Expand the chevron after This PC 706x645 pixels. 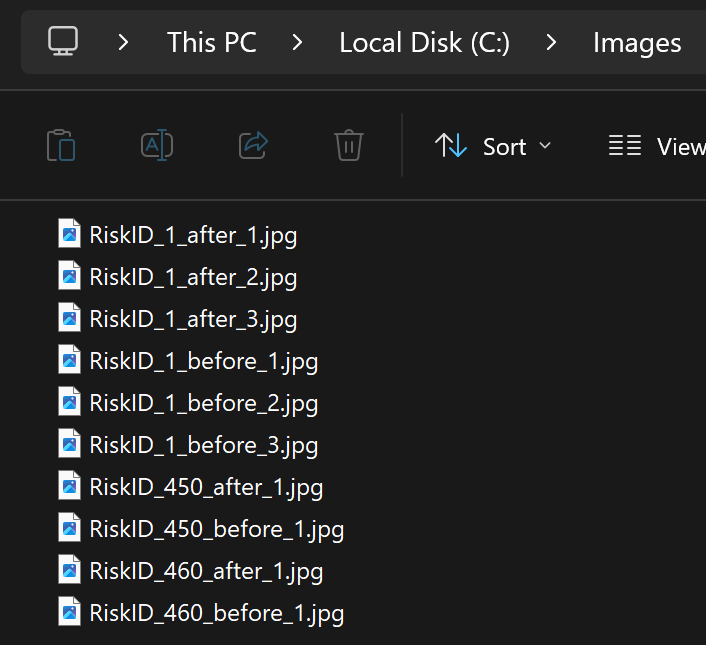(298, 43)
